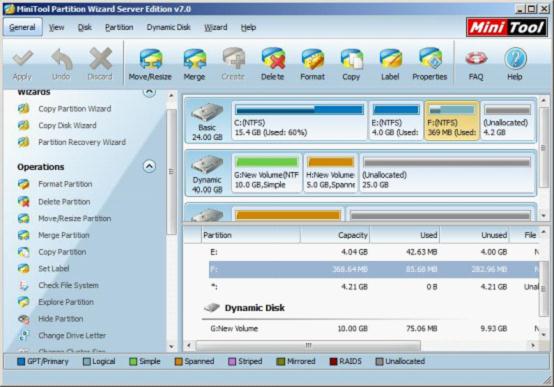Click the Delete toolbar icon
Viewport: 554px width, 387px height.
273,59
